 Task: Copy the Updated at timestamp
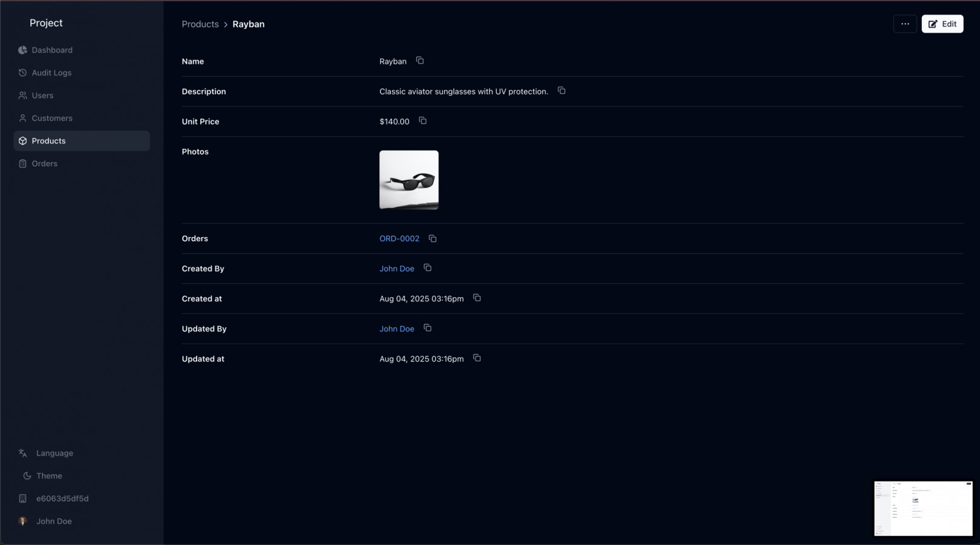pyautogui.click(x=477, y=358)
